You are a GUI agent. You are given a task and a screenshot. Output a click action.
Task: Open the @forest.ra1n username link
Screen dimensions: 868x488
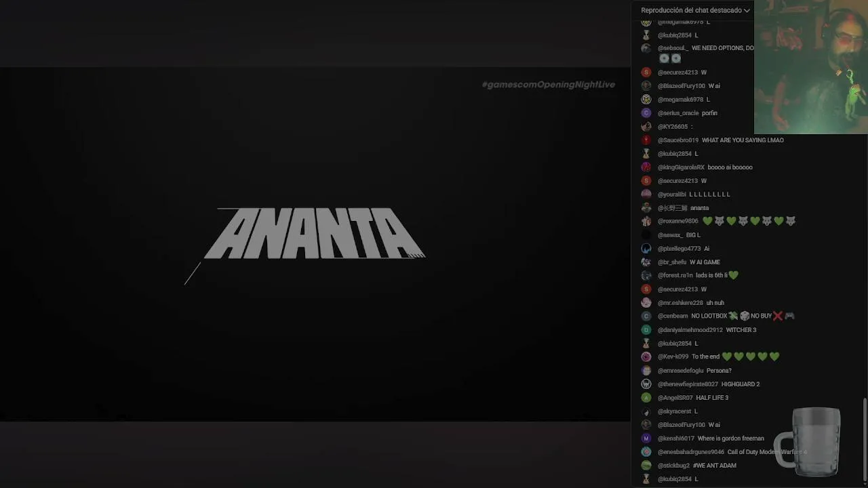675,275
